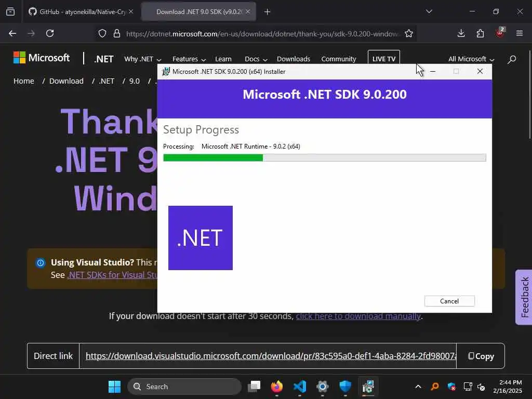Click the search magnifier on Microsoft site
Viewport: 532px width, 399px height.
[x=512, y=59]
